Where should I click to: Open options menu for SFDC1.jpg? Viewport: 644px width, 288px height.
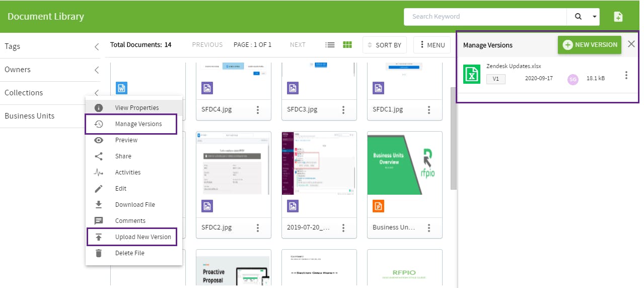pos(429,109)
